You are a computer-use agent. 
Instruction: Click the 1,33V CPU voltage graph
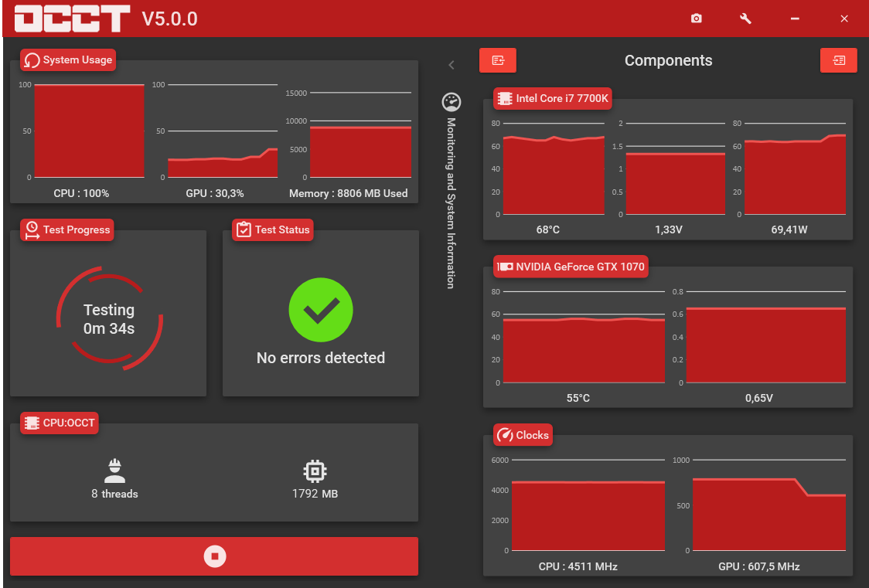coord(676,168)
